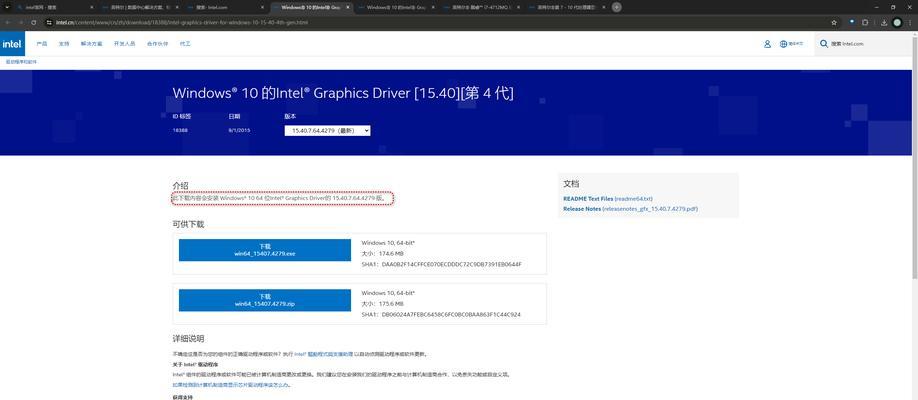The height and width of the screenshot is (400, 918).
Task: Download win64_15407.4279.exe
Action: (265, 250)
